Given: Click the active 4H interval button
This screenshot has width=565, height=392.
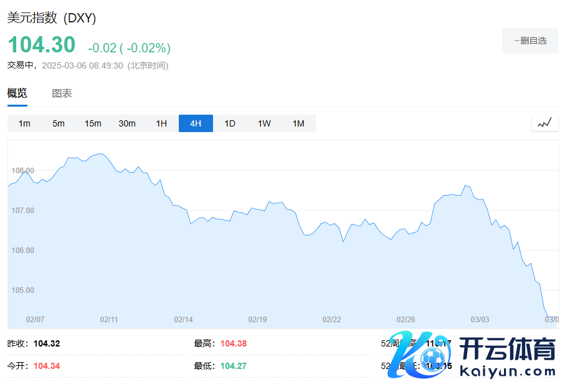Looking at the screenshot, I should point(196,123).
